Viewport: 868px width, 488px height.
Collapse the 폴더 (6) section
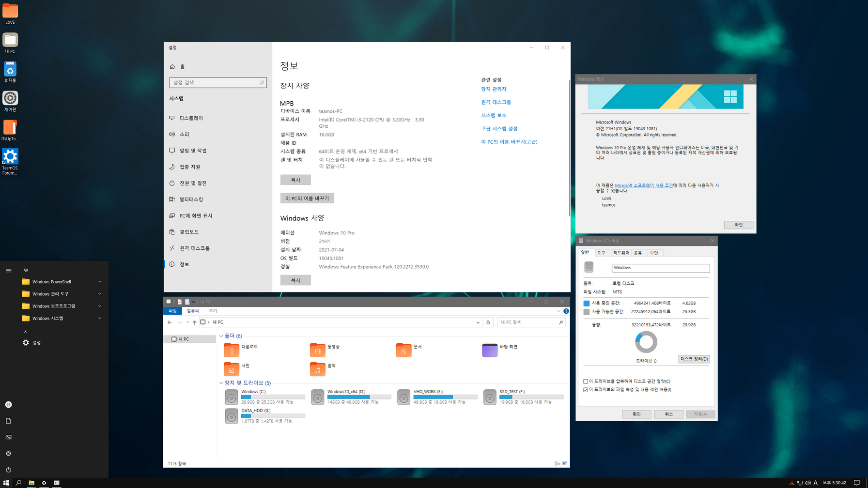[x=221, y=336]
